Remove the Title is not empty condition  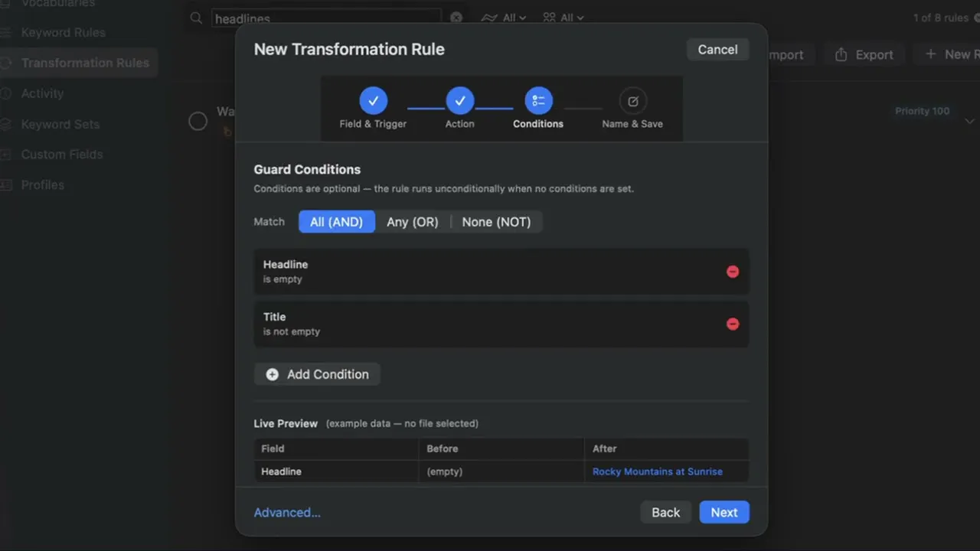733,324
